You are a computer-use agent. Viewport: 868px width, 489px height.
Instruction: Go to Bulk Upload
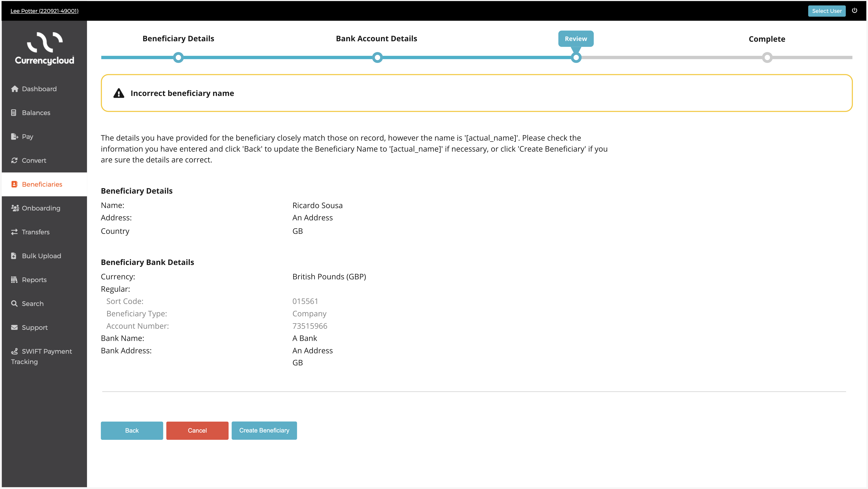point(44,256)
